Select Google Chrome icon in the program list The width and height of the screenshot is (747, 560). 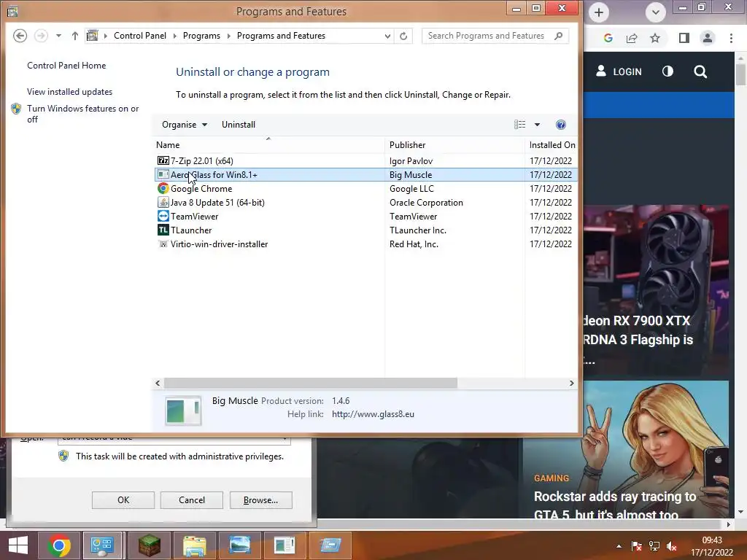[163, 189]
